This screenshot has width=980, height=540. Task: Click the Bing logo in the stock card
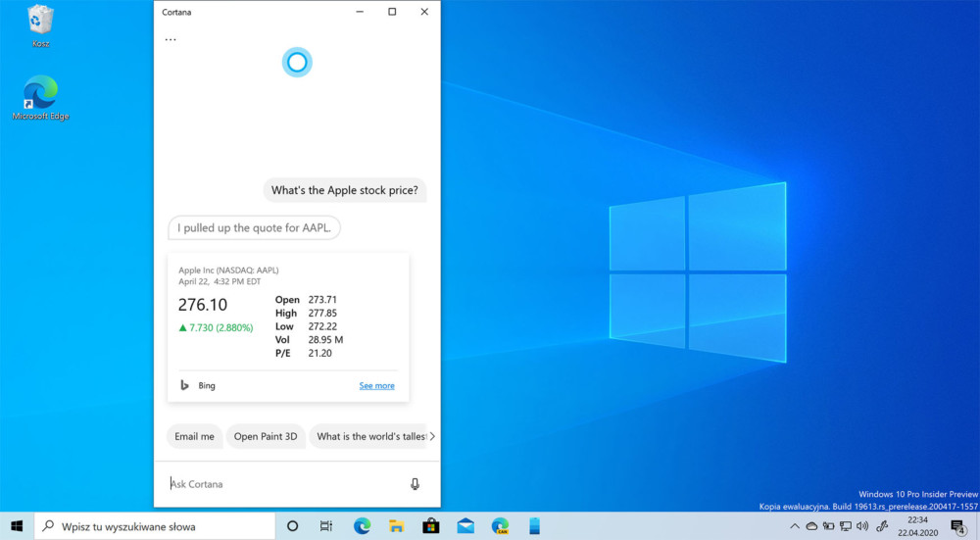click(x=184, y=385)
